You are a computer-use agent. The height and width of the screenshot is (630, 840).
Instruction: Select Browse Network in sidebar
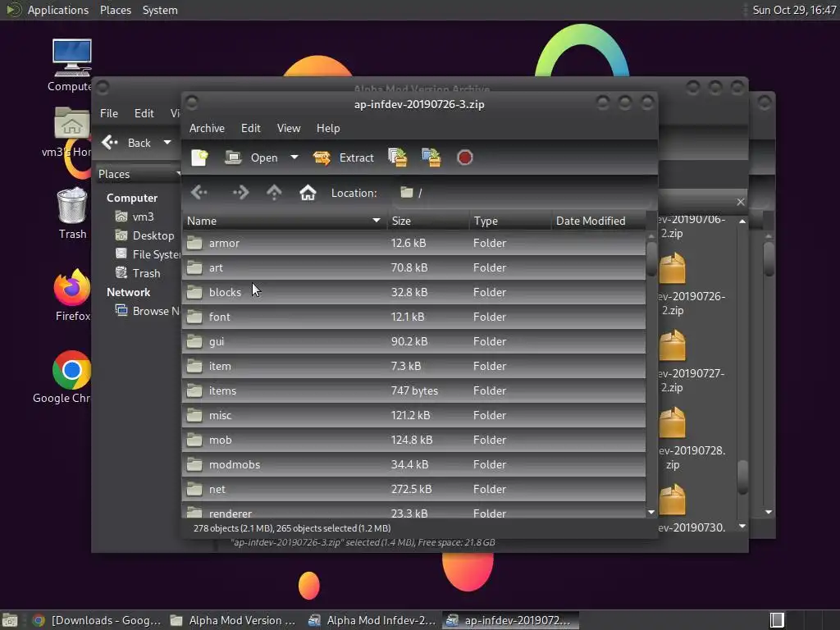click(148, 311)
